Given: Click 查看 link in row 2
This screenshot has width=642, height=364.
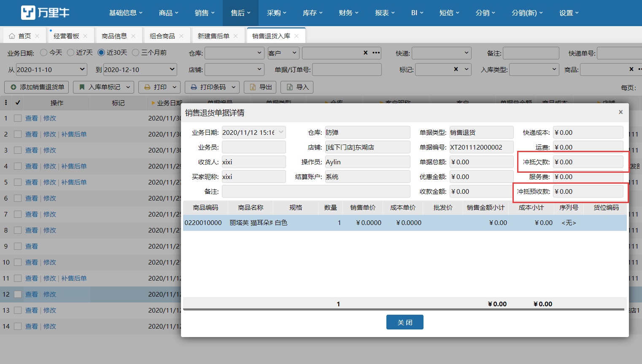Looking at the screenshot, I should point(32,134).
